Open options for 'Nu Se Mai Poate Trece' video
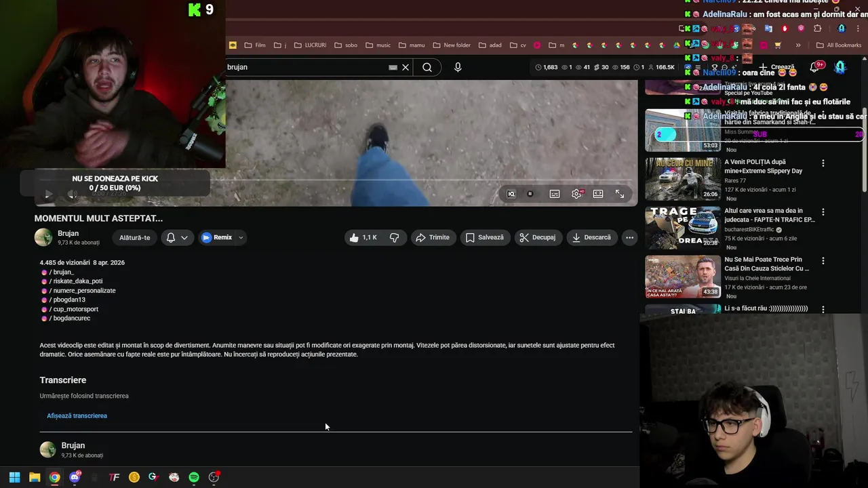The image size is (868, 488). (x=823, y=261)
